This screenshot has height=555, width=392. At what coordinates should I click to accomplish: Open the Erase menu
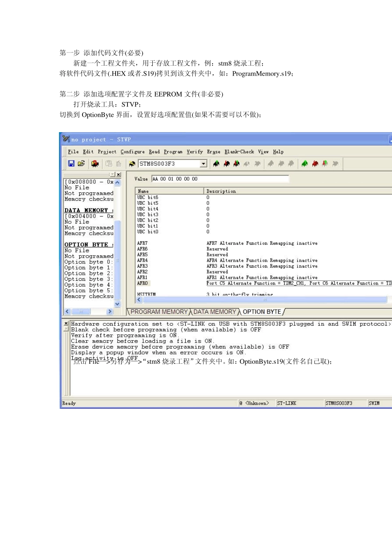[214, 152]
